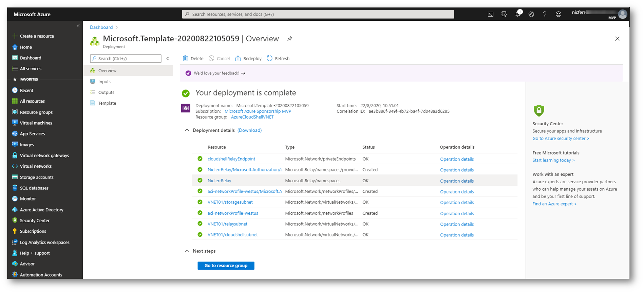
Task: Open account avatar menu
Action: (622, 14)
